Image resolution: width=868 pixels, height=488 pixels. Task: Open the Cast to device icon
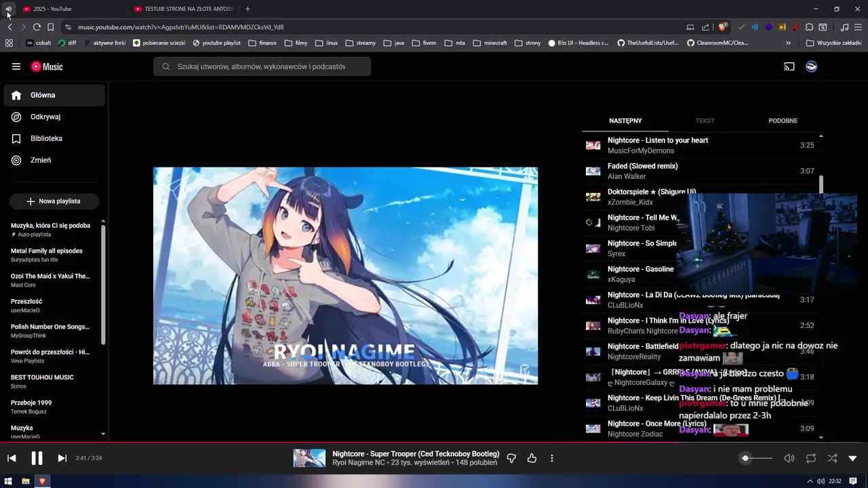pos(789,66)
